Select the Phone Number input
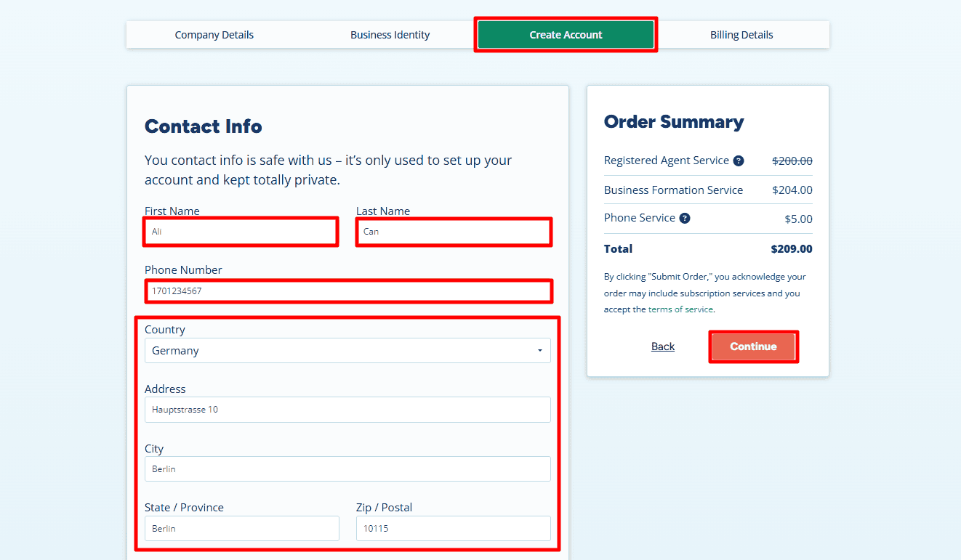The height and width of the screenshot is (560, 961). [x=347, y=291]
